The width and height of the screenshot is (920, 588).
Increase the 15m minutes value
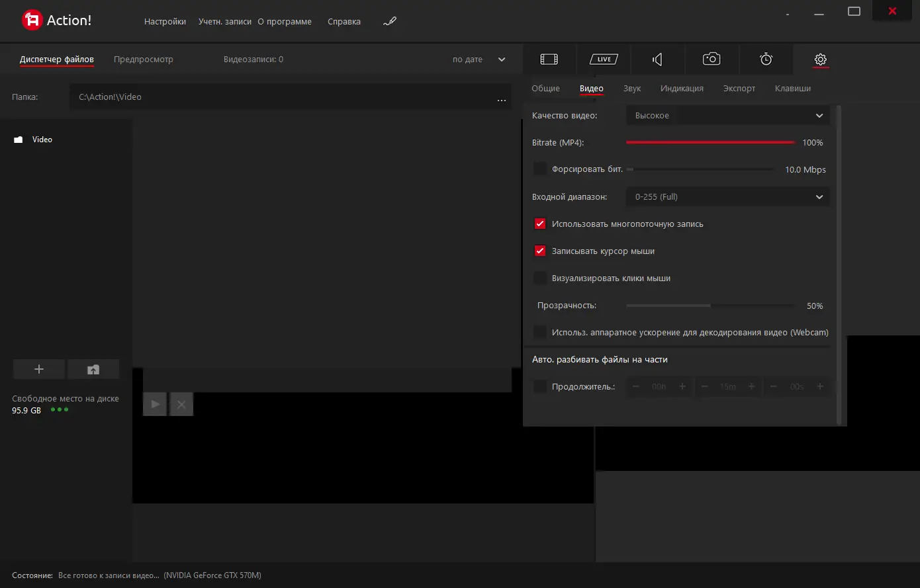751,386
